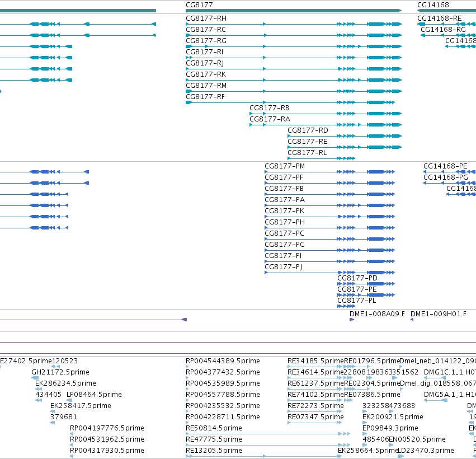This screenshot has height=459, width=476.
Task: Choose protein CG8177-PC
Action: click(x=285, y=233)
